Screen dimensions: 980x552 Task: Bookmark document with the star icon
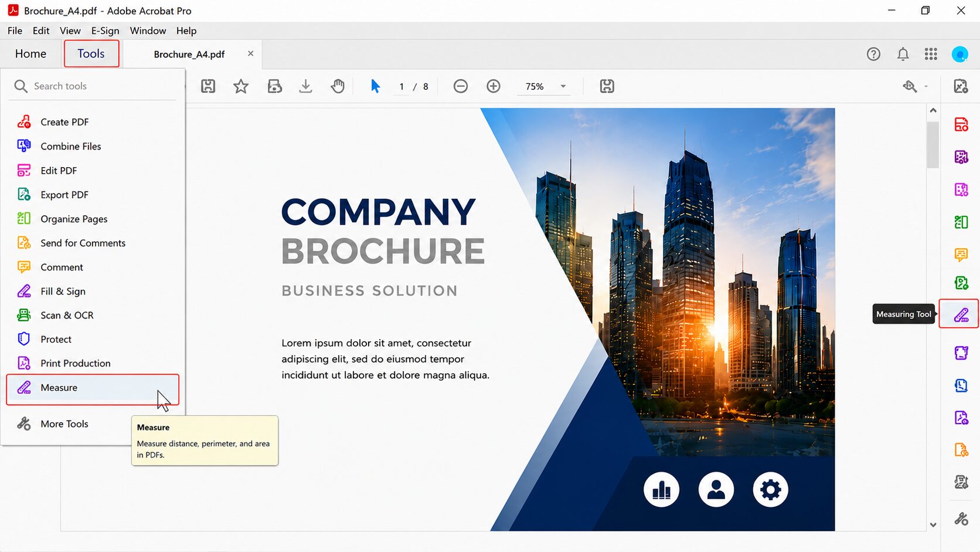click(241, 86)
